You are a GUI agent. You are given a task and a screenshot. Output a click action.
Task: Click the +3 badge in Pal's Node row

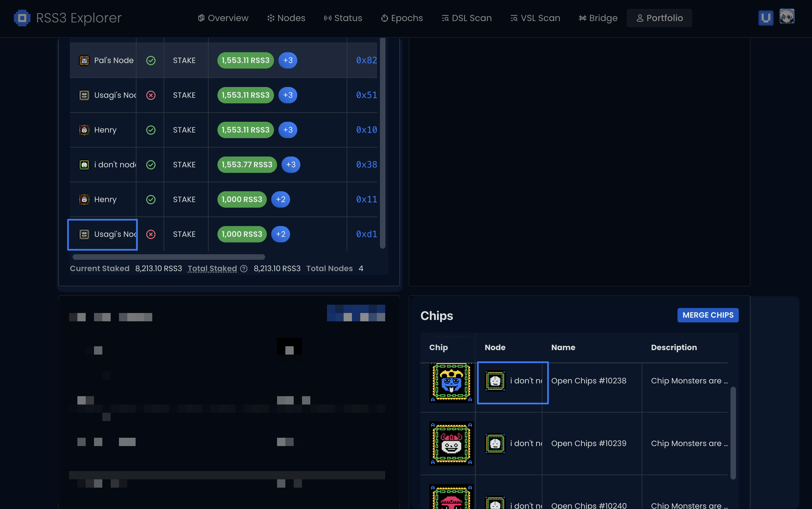tap(288, 60)
